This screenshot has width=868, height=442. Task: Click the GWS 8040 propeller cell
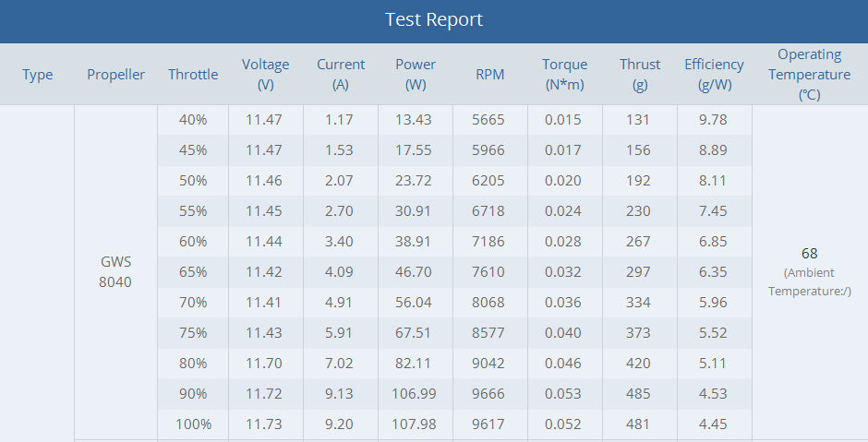coord(115,271)
